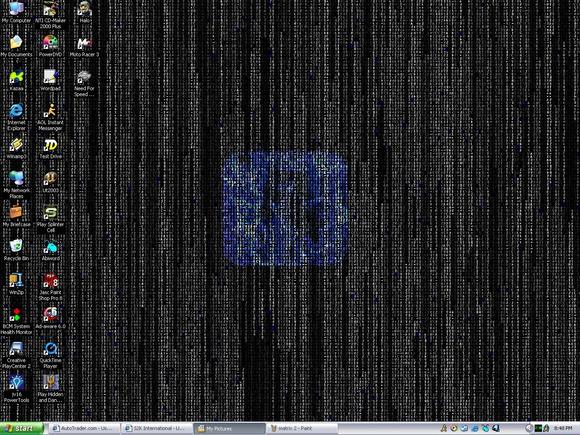Screen dimensions: 580x435
Task: Start the UT2003 game shortcut
Action: (50, 182)
